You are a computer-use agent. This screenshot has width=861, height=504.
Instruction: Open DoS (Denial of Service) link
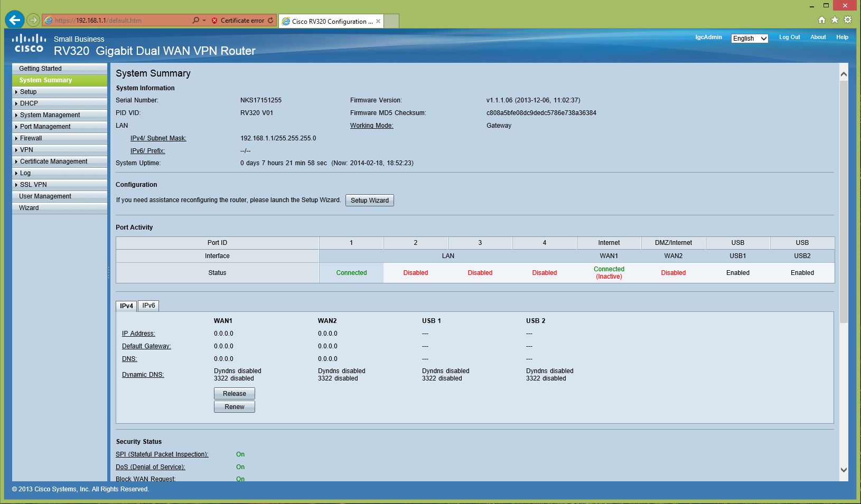click(151, 467)
